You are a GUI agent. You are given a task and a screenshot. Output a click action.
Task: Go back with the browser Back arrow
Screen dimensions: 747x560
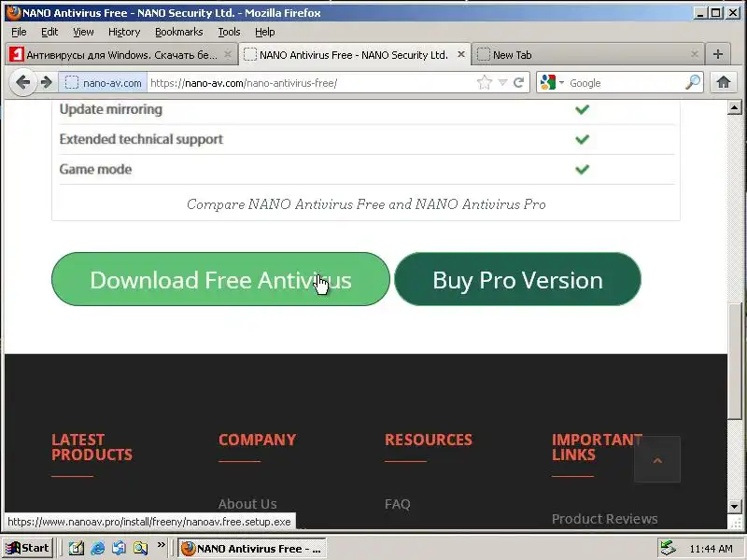(22, 83)
